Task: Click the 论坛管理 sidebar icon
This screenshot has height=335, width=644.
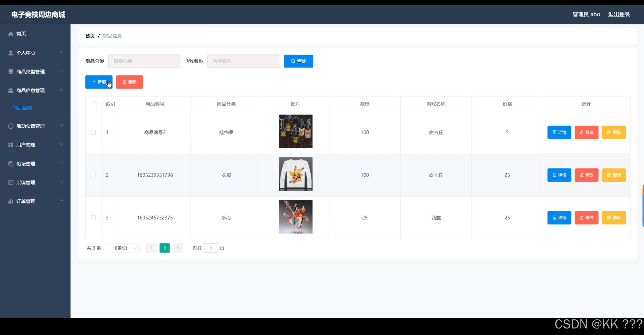Action: click(11, 164)
